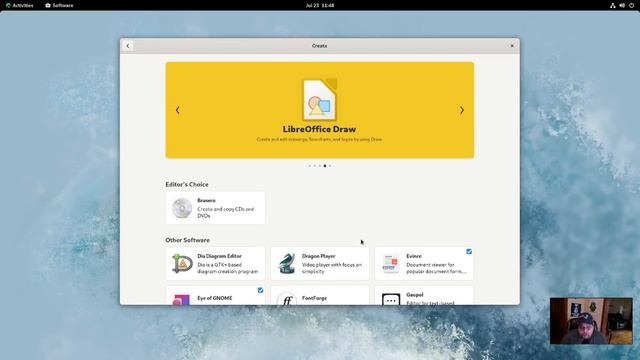Screen dimensions: 640x360
Task: Click the webcam overlay thumbnail
Action: tap(591, 321)
